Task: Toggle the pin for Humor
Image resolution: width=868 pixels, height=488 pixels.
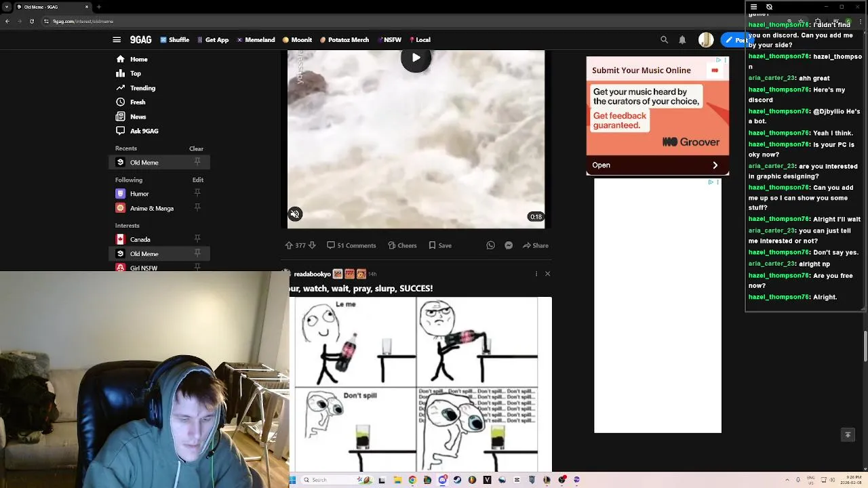Action: [197, 194]
